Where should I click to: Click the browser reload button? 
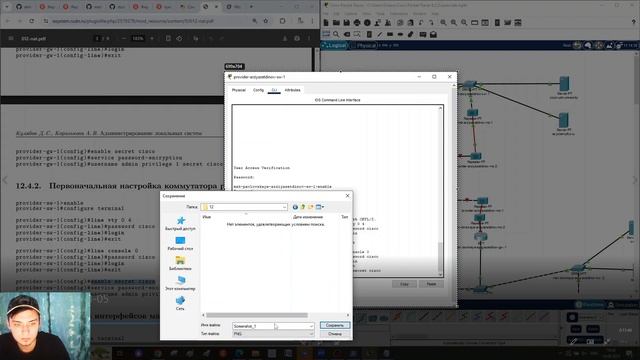tap(31, 20)
